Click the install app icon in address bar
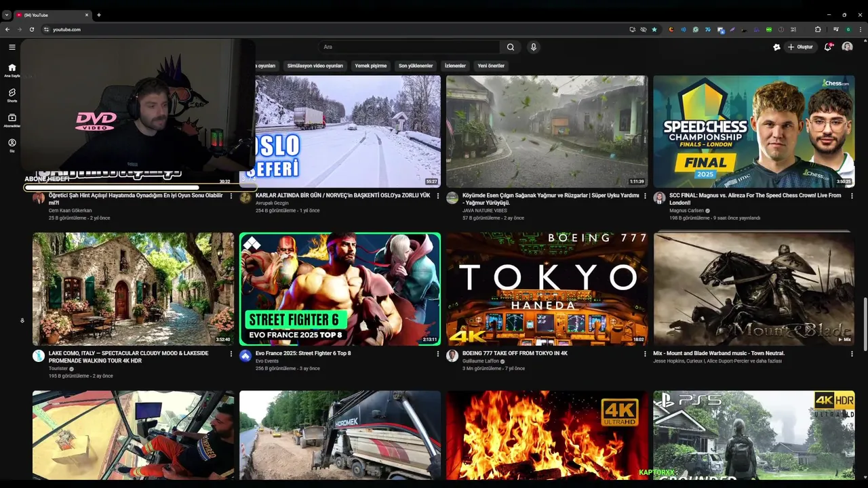 (x=633, y=29)
